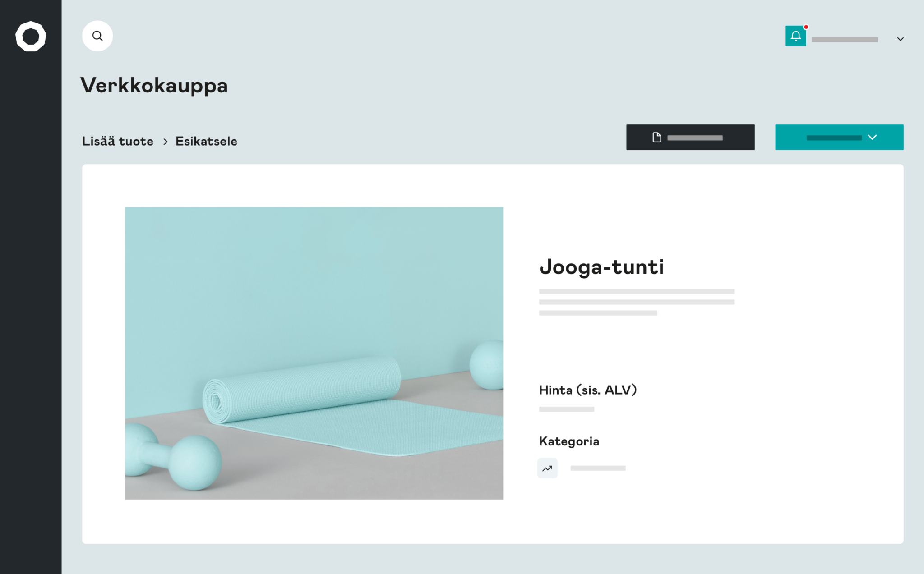This screenshot has width=924, height=574.
Task: Go back via the Lisää tuote breadcrumb
Action: (x=117, y=141)
